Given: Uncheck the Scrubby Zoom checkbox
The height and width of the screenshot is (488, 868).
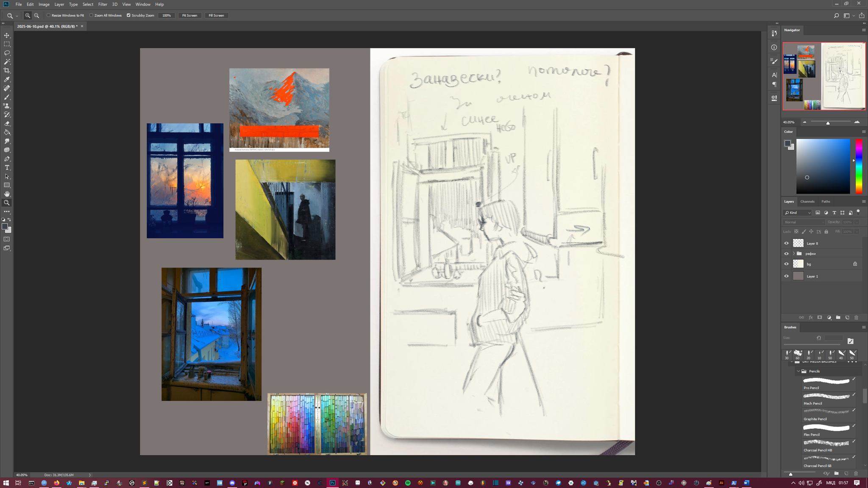Looking at the screenshot, I should click(x=128, y=15).
